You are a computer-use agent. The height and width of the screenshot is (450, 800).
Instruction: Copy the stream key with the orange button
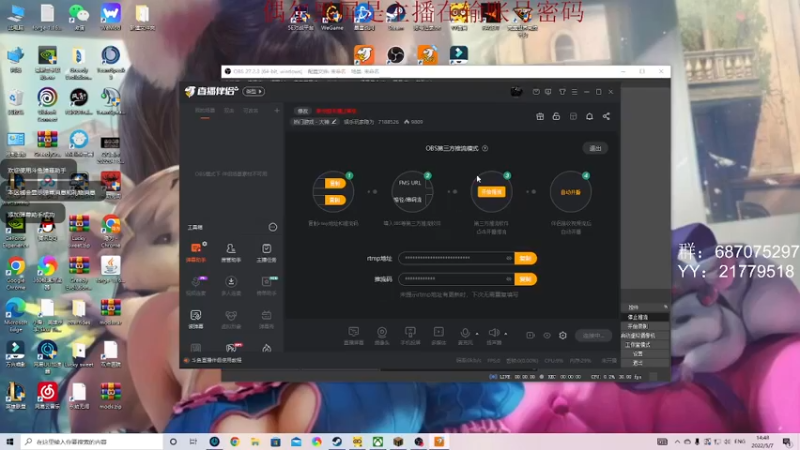526,279
